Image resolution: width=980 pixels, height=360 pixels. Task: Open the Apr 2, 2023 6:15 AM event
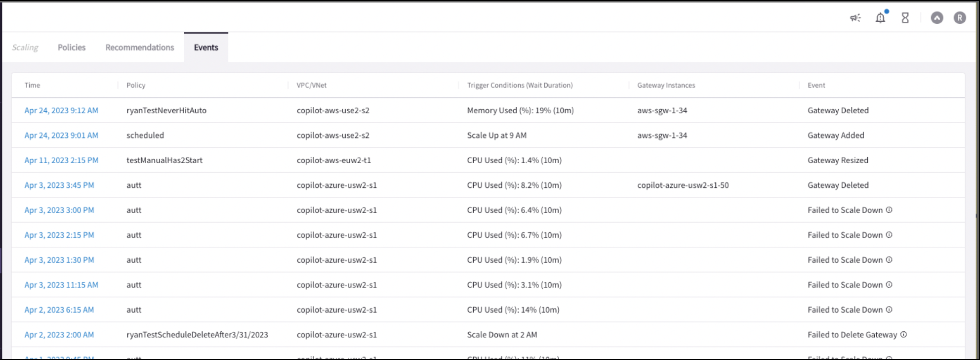click(x=59, y=310)
